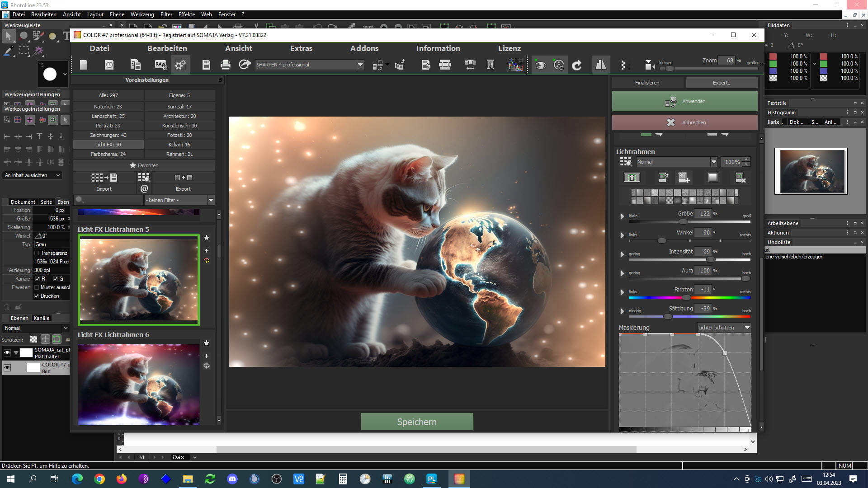Select the Licht FX Lichtrahmen 6 thumbnail
868x488 pixels.
tap(138, 384)
